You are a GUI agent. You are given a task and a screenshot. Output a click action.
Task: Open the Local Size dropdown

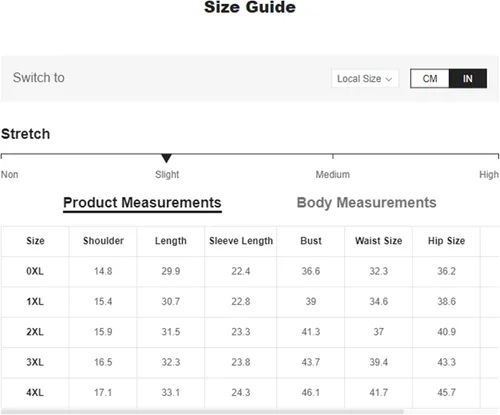(x=365, y=79)
